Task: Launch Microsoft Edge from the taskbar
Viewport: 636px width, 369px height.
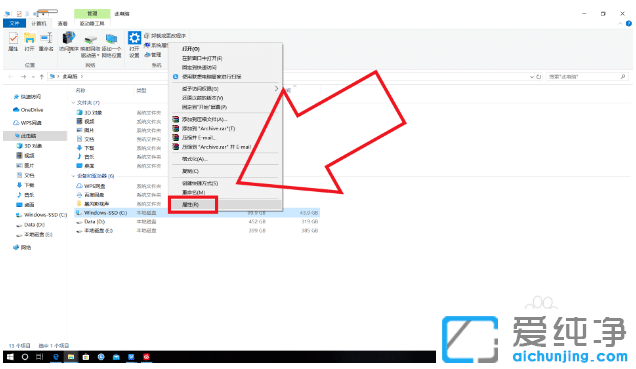Action: [56, 357]
